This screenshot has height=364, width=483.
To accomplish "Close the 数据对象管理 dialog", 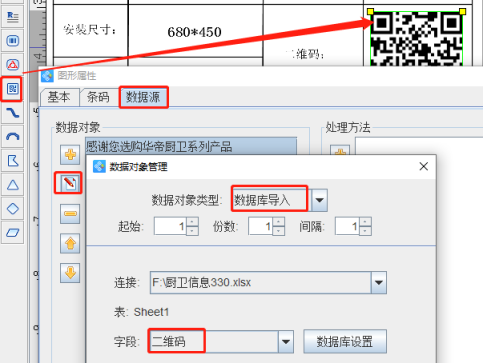I will click(x=424, y=166).
